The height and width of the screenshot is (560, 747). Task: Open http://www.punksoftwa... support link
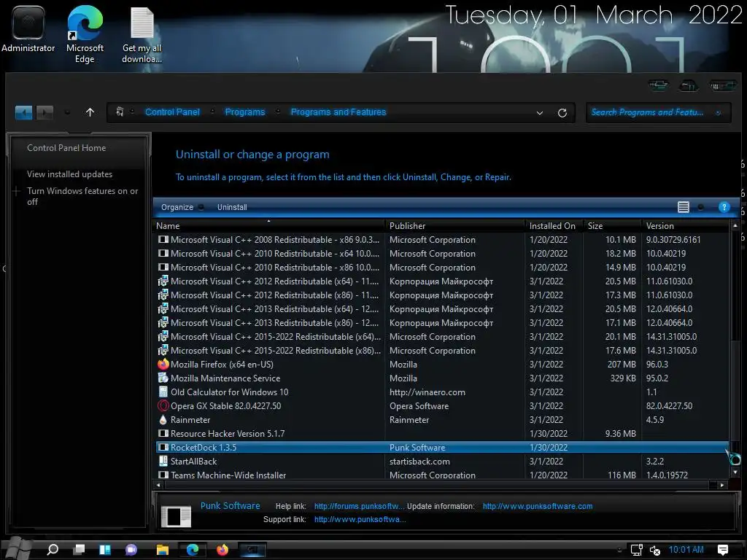pyautogui.click(x=360, y=519)
